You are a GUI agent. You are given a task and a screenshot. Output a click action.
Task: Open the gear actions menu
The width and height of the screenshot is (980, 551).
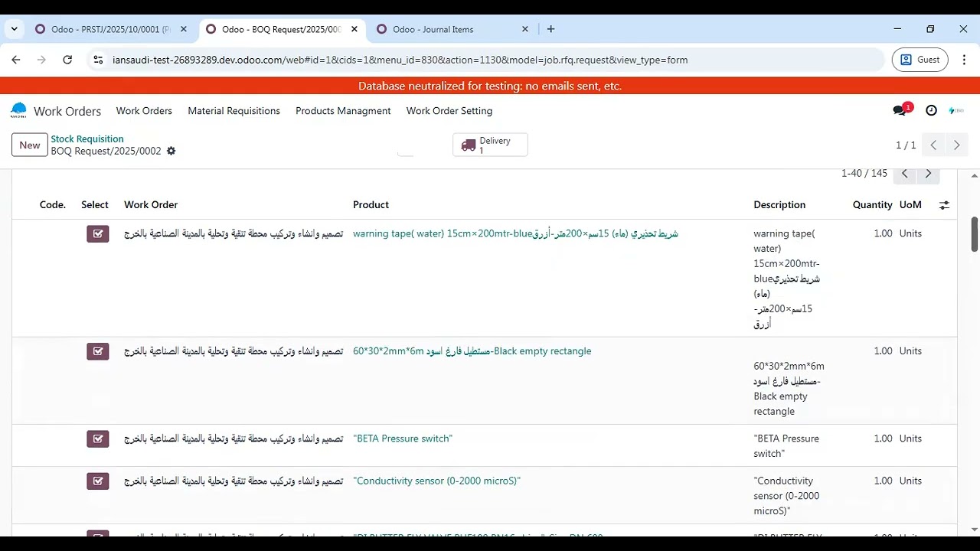point(171,151)
